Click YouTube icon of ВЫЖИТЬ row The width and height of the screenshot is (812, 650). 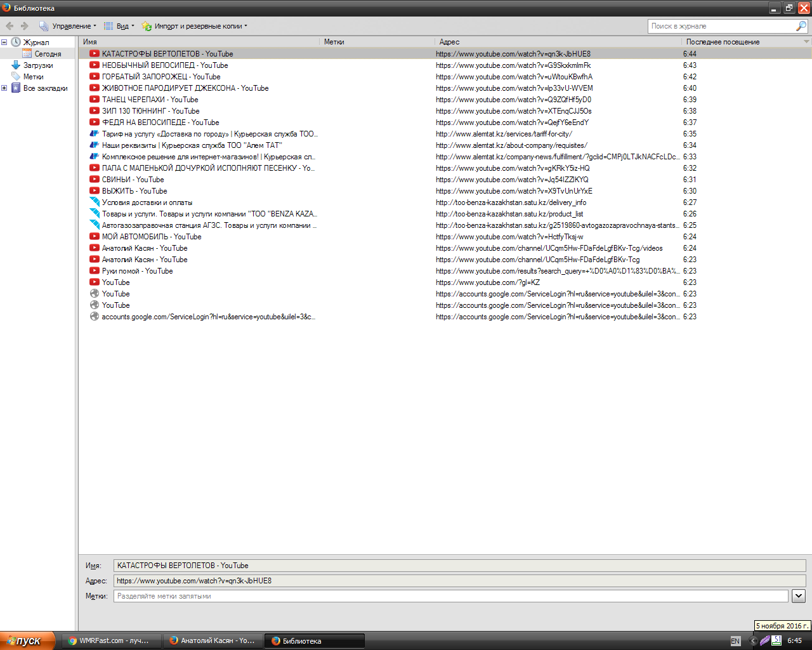95,191
